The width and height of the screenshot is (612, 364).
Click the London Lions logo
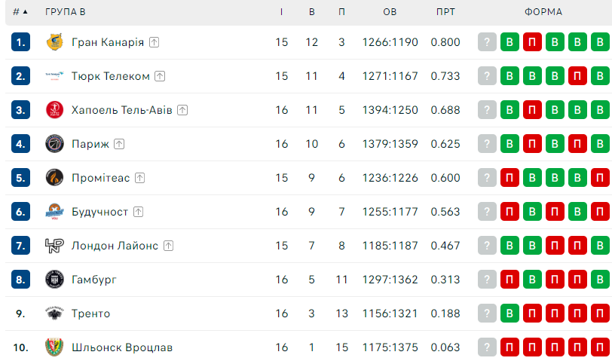coord(54,246)
